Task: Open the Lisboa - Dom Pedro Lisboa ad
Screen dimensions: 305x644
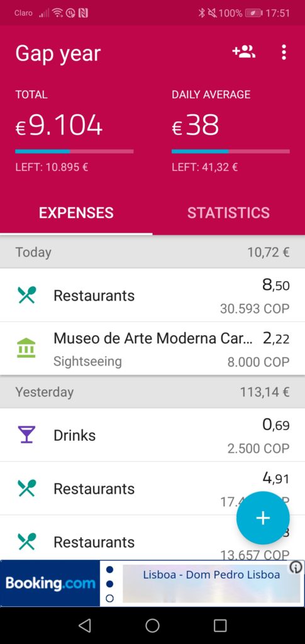Action: pyautogui.click(x=211, y=575)
